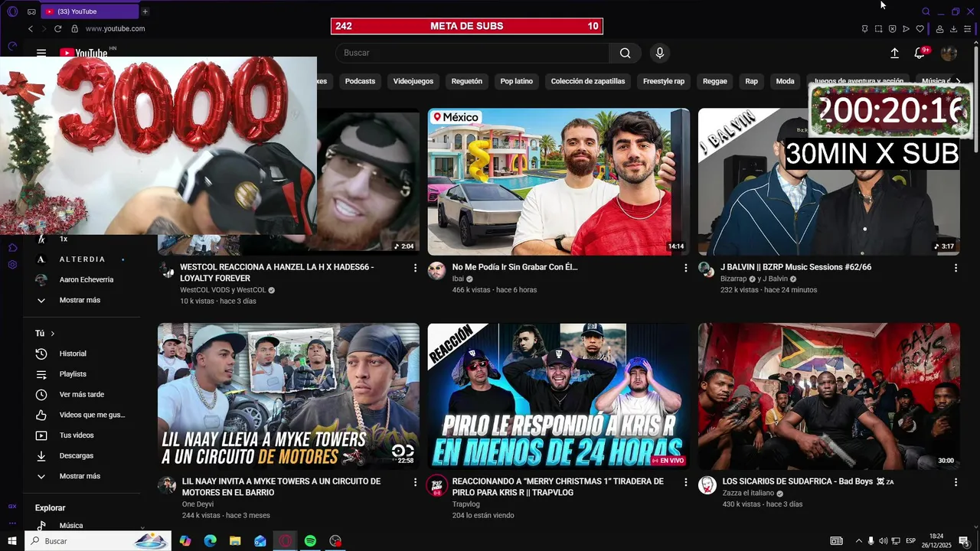The width and height of the screenshot is (980, 551).
Task: Click the YouTube Buscar search field
Action: click(472, 53)
